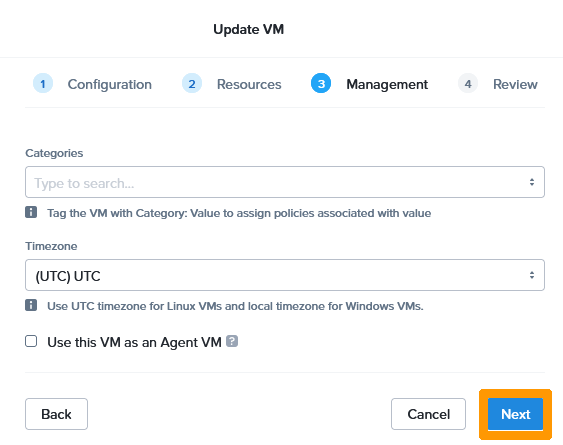Click the Use UTC timezone for Linux hint text
The height and width of the screenshot is (445, 563).
coord(235,306)
